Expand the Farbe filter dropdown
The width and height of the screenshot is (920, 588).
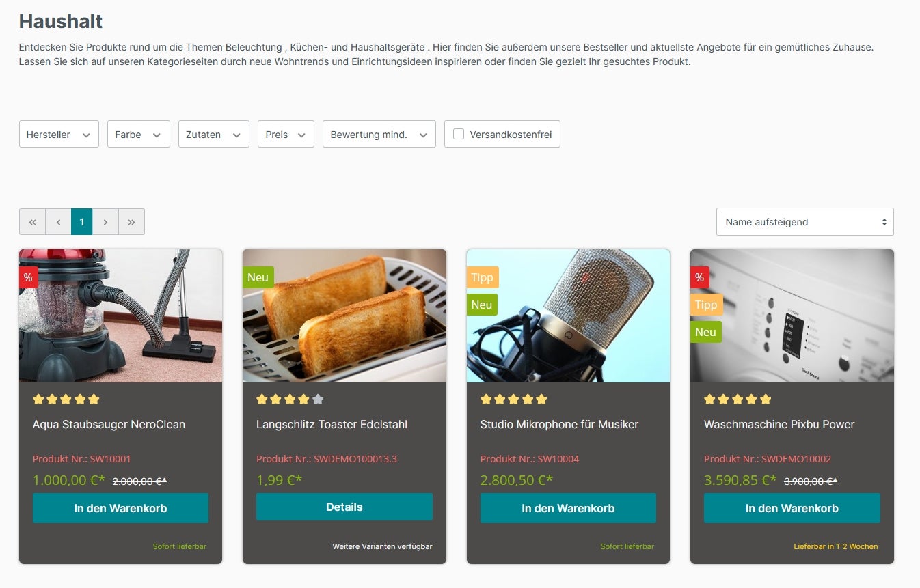point(139,135)
